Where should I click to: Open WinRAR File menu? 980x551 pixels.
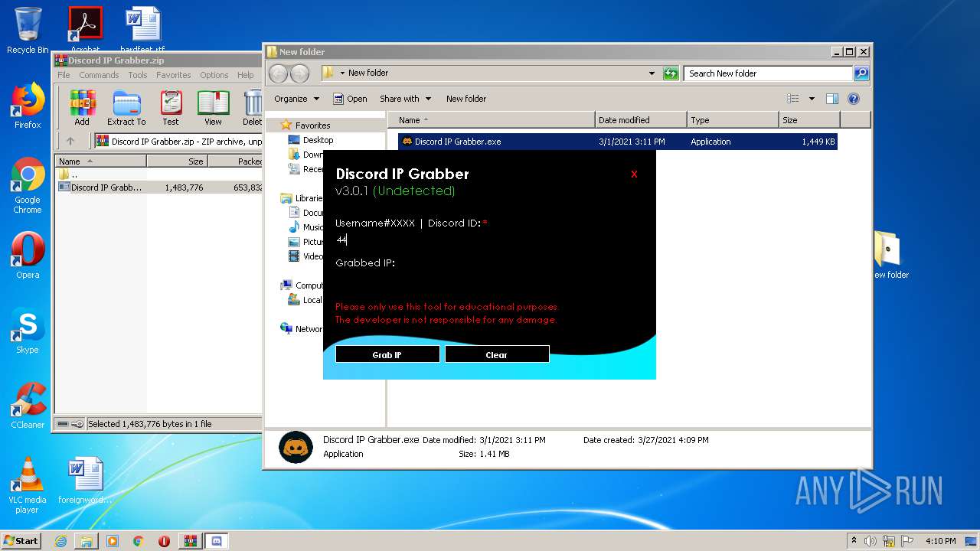64,75
